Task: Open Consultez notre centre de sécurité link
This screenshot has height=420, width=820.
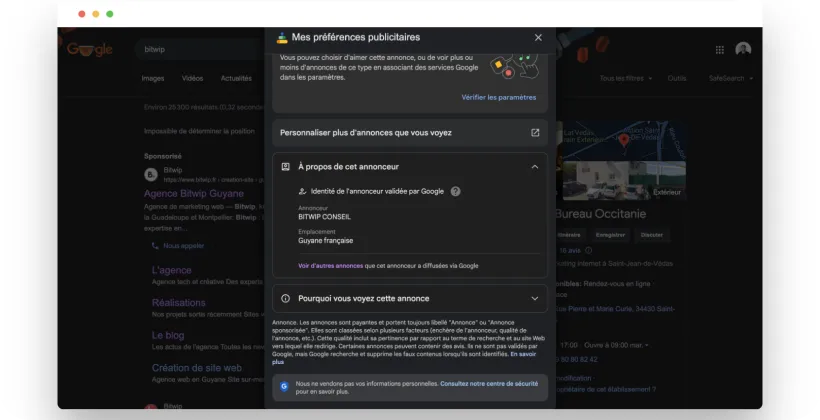Action: pos(489,384)
